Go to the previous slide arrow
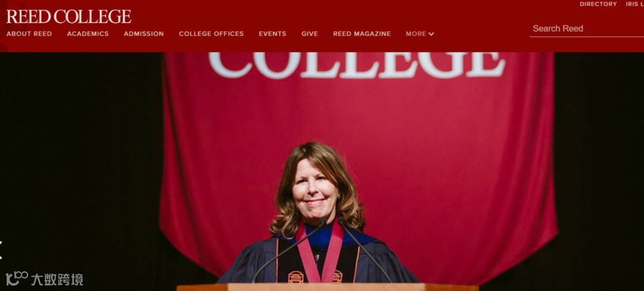 [1, 250]
